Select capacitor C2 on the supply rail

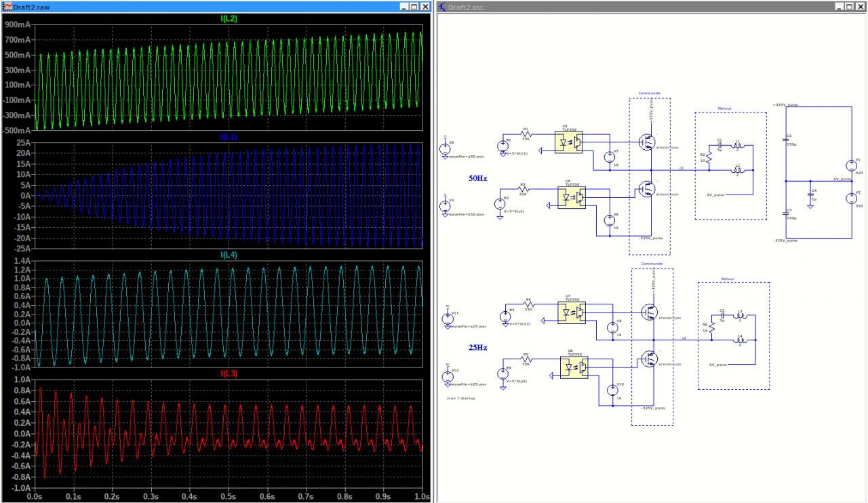pos(785,140)
